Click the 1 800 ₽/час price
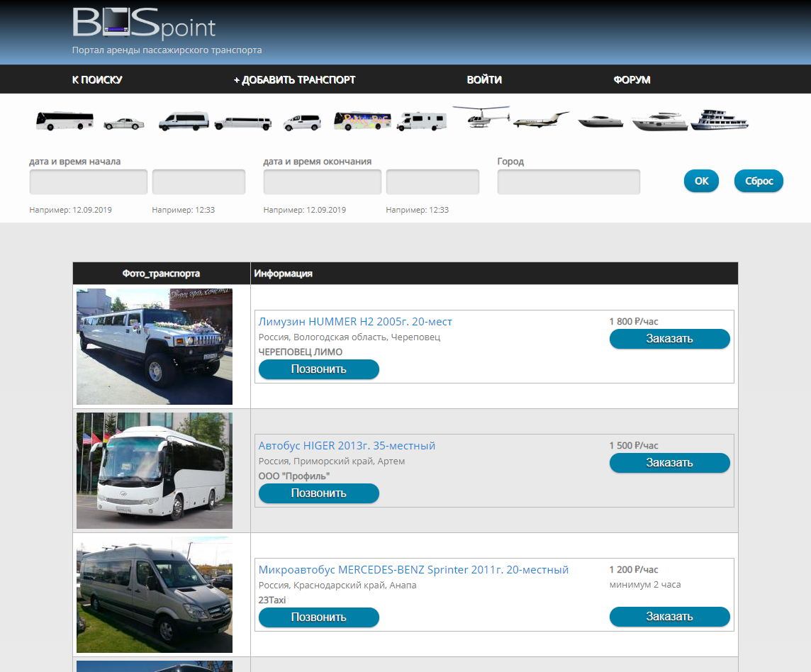The image size is (811, 672). click(634, 321)
